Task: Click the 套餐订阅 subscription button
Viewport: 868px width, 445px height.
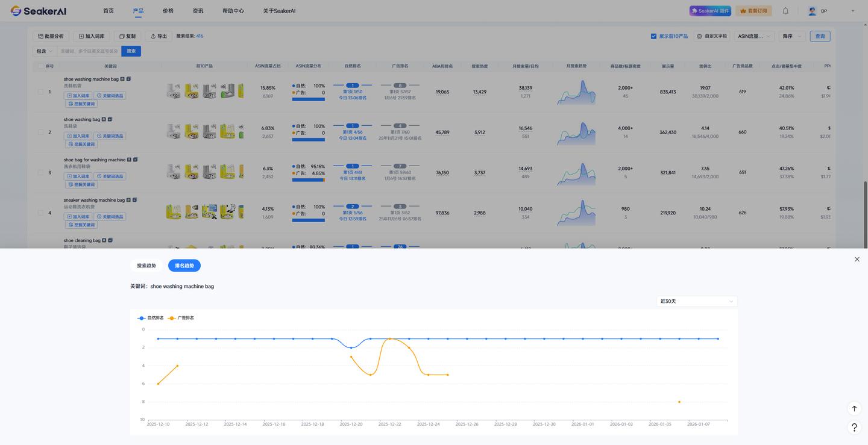Action: tap(753, 11)
